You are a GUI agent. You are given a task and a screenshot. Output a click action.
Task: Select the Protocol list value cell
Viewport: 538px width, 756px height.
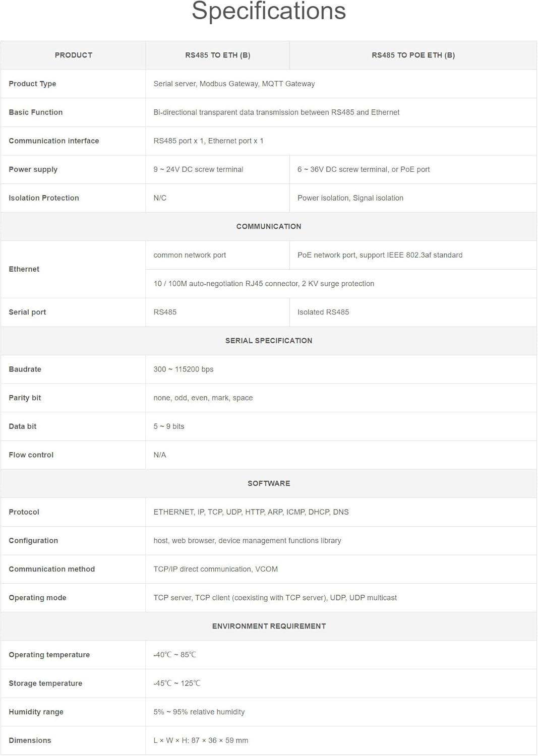coord(251,512)
